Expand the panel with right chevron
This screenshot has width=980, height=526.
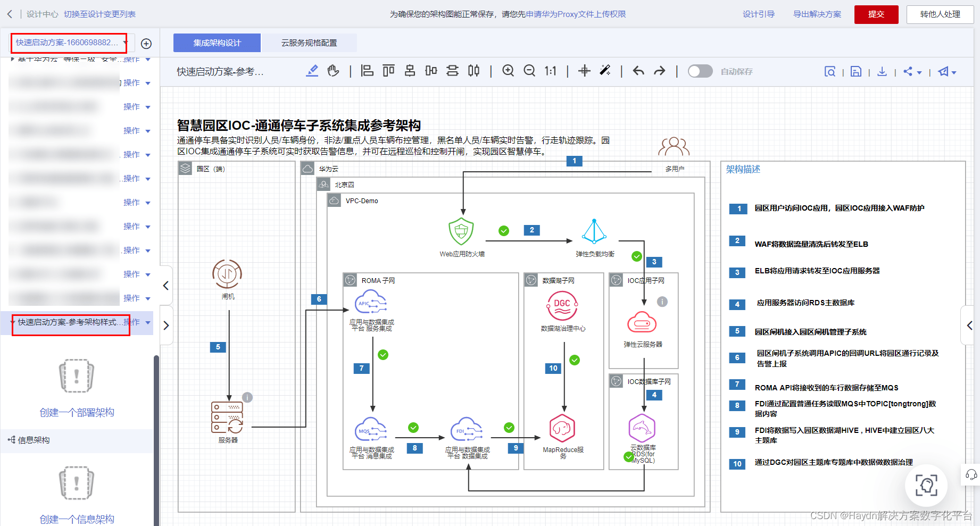click(166, 325)
